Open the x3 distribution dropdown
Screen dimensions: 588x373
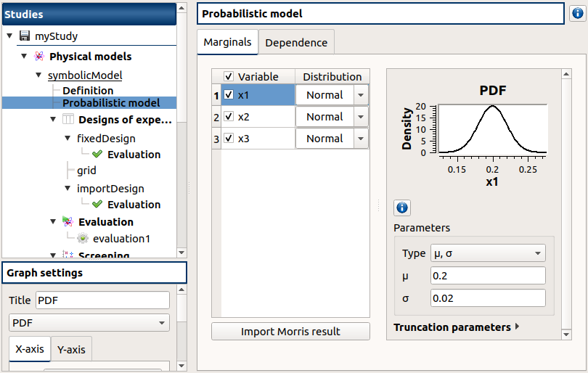pos(361,139)
